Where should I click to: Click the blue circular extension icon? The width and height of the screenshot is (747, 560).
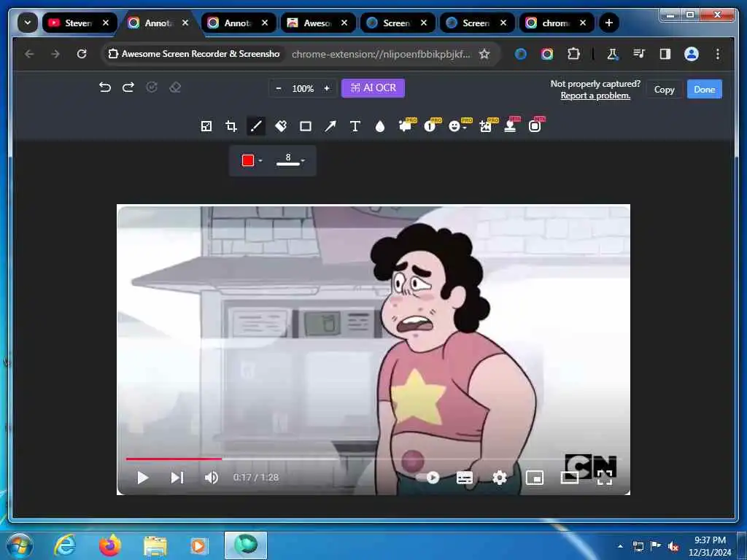click(521, 54)
